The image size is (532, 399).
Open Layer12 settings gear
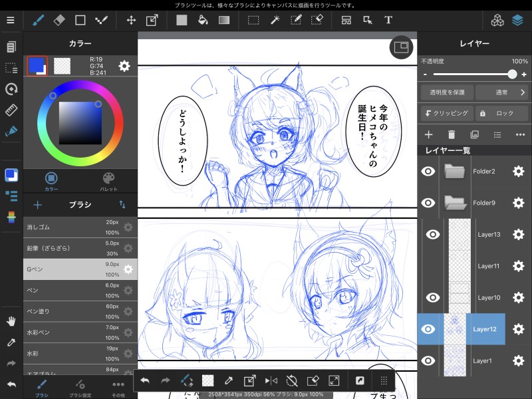pyautogui.click(x=519, y=329)
